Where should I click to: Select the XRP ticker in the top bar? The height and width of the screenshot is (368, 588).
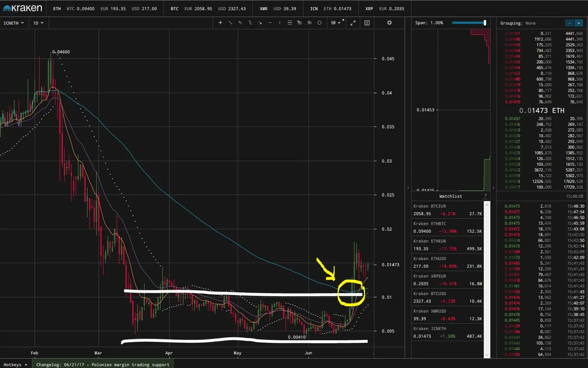click(385, 8)
